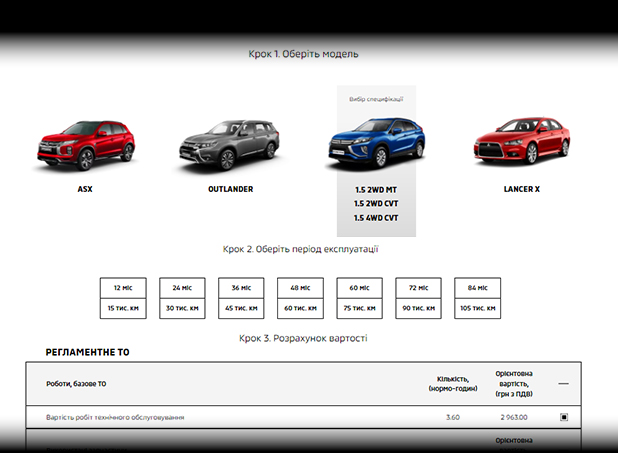Select the 84 міс / 105 тис. км period

(477, 298)
